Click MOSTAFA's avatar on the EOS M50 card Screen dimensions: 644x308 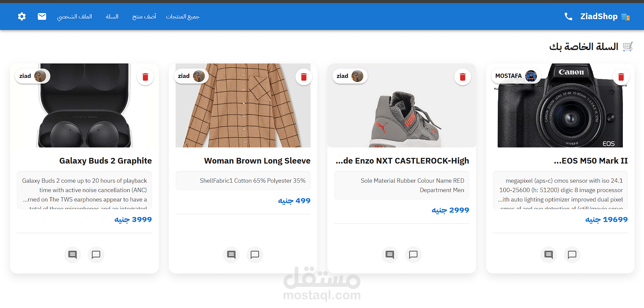click(531, 76)
